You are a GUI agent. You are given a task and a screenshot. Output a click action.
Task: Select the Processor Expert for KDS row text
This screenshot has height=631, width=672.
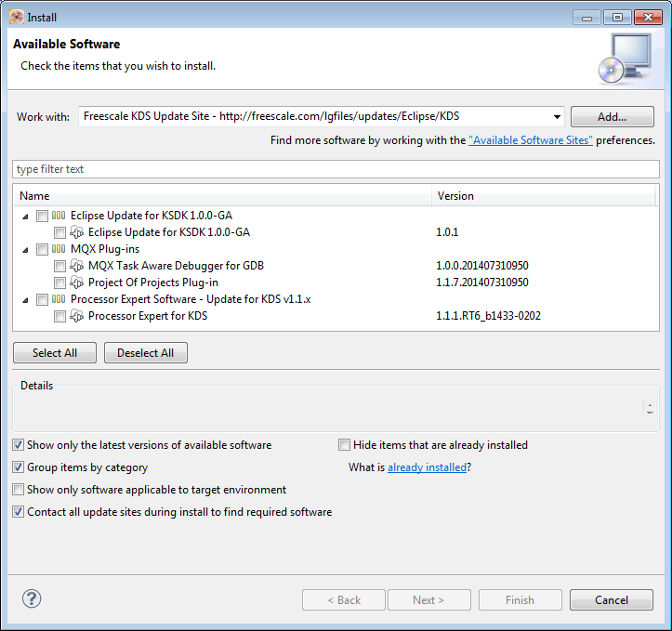148,316
